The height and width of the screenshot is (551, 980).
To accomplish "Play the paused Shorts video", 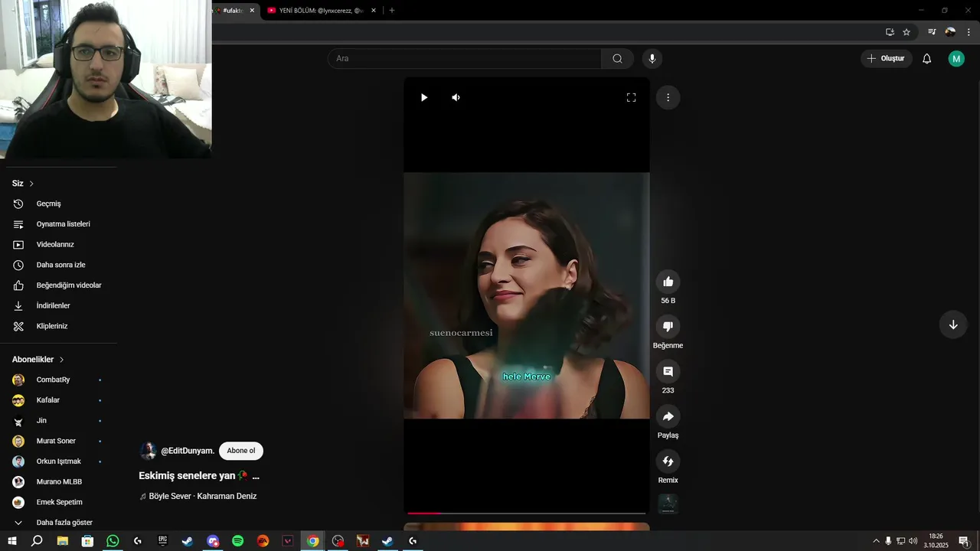I will pos(423,97).
